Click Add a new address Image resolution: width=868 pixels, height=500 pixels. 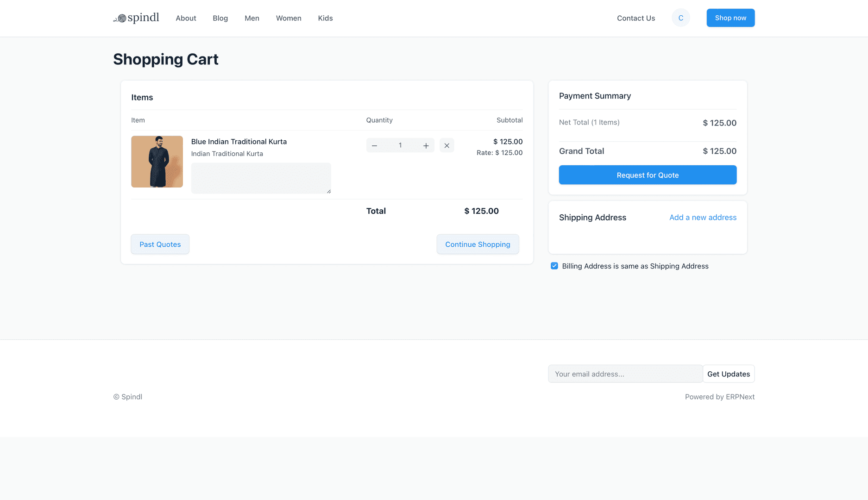(x=703, y=217)
